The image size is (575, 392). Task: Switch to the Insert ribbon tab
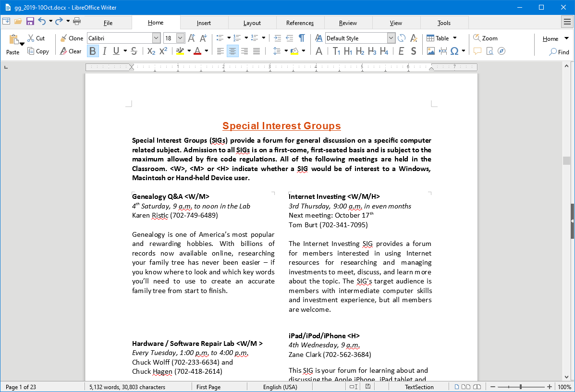tap(204, 22)
